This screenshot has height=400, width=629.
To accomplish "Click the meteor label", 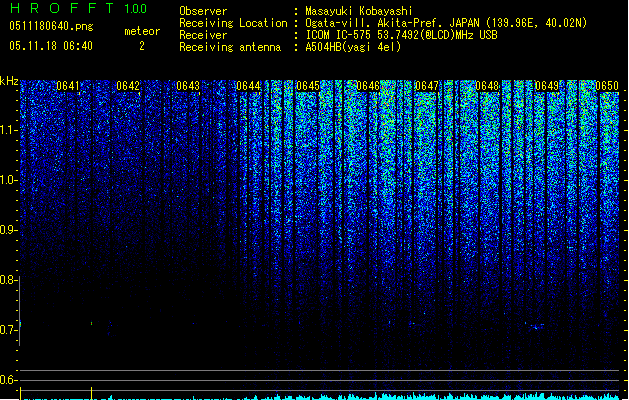I will point(142,31).
